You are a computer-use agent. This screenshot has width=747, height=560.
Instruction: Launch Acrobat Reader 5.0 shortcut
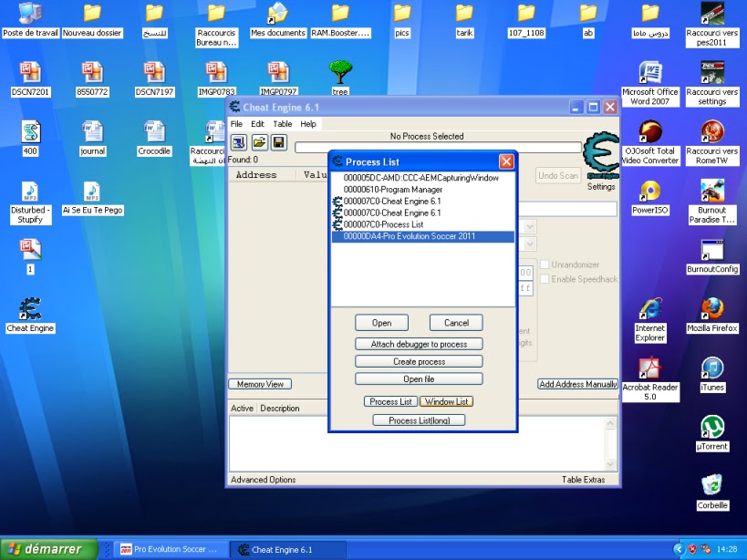point(650,379)
